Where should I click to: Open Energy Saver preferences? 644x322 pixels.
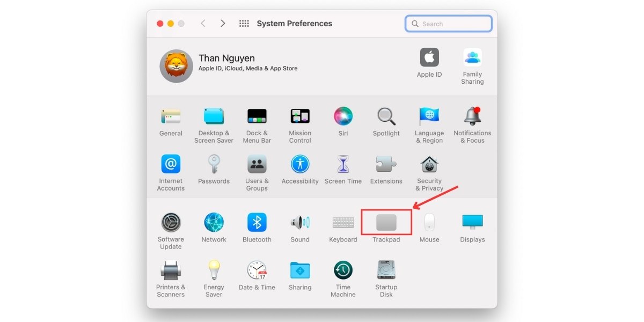pyautogui.click(x=214, y=270)
